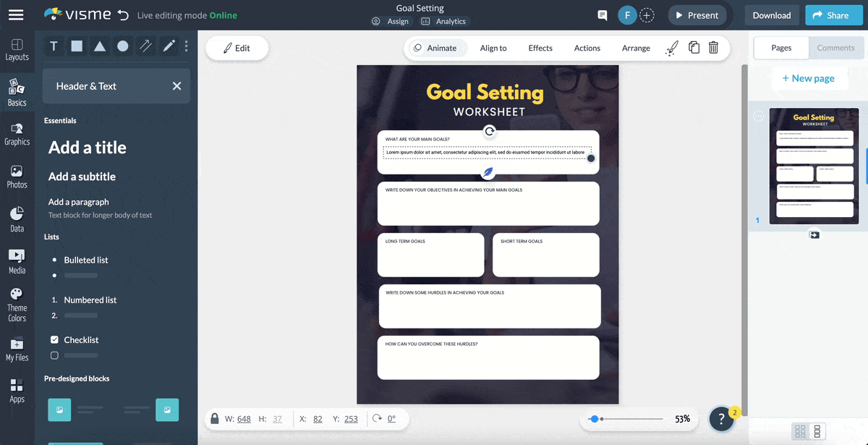Select the Text tool
868x445 pixels.
click(x=54, y=46)
